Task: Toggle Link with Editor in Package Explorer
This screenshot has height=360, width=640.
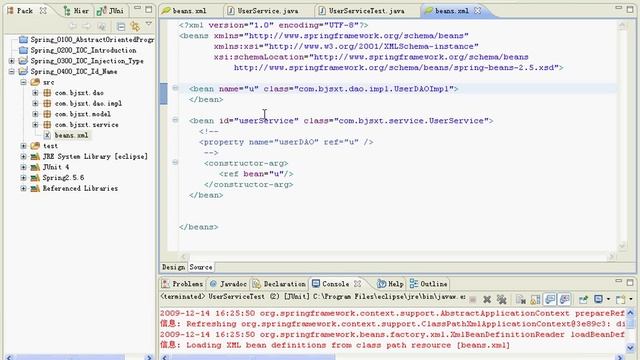Action: [x=135, y=27]
